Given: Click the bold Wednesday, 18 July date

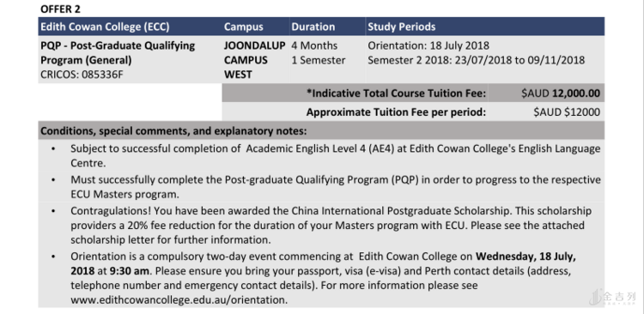Looking at the screenshot, I should tap(526, 257).
